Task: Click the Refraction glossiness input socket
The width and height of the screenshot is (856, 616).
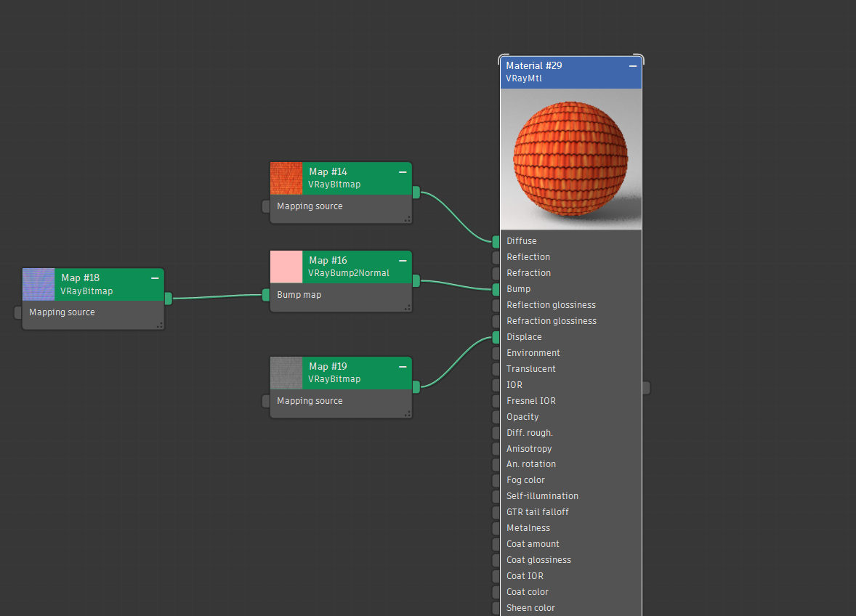Action: coord(496,321)
